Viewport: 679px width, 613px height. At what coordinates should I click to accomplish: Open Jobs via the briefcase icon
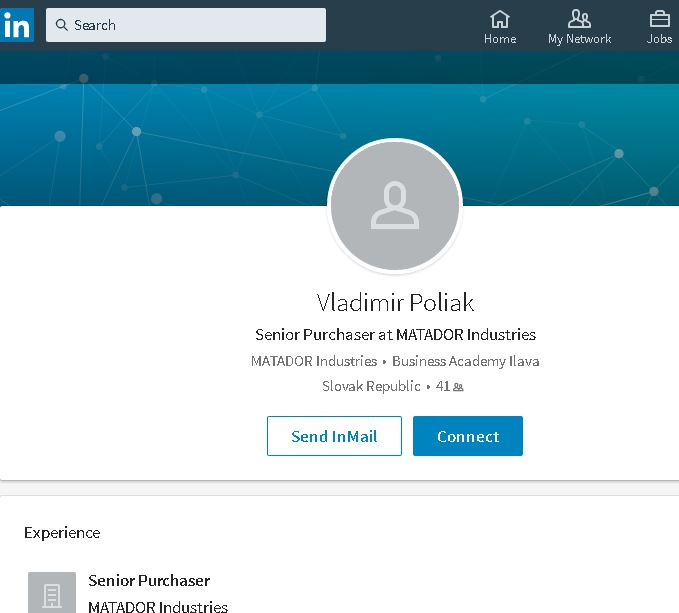pyautogui.click(x=659, y=18)
